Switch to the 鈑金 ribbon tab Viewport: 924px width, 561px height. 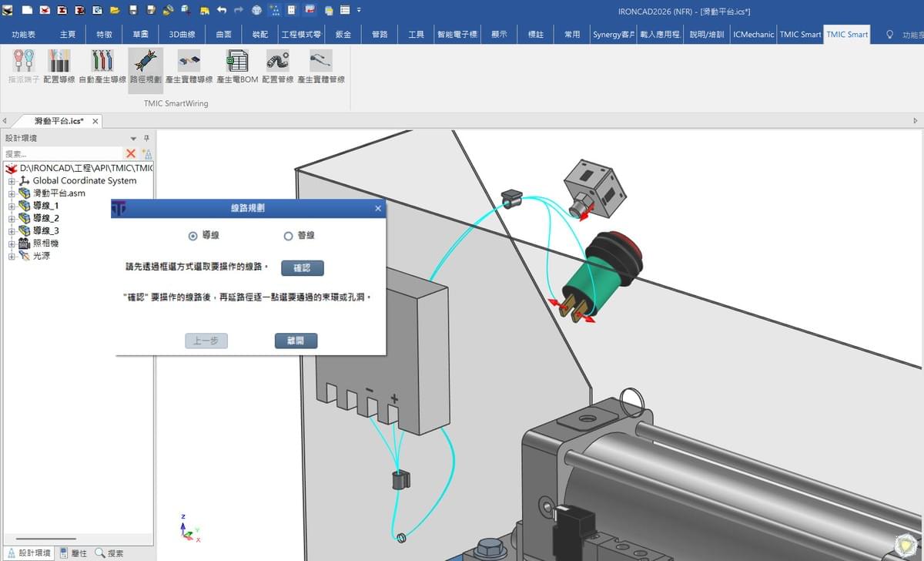(343, 34)
